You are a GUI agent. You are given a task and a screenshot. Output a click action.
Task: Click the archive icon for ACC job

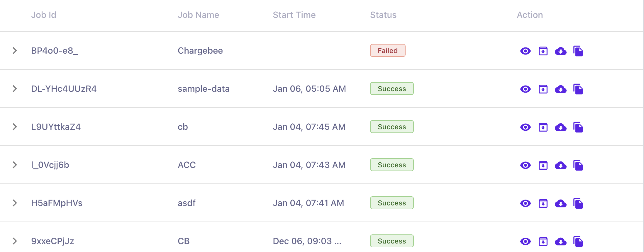(x=543, y=165)
